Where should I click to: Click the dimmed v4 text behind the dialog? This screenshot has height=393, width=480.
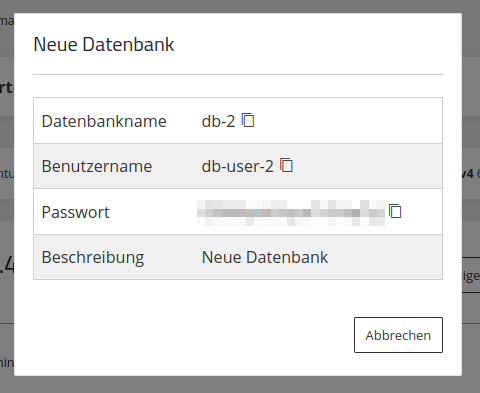pos(467,174)
